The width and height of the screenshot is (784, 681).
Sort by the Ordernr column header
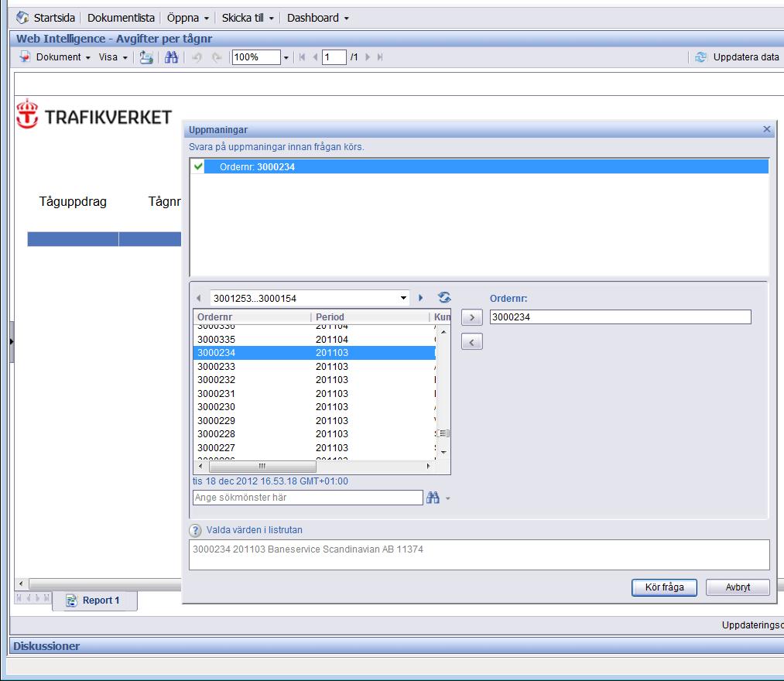252,317
